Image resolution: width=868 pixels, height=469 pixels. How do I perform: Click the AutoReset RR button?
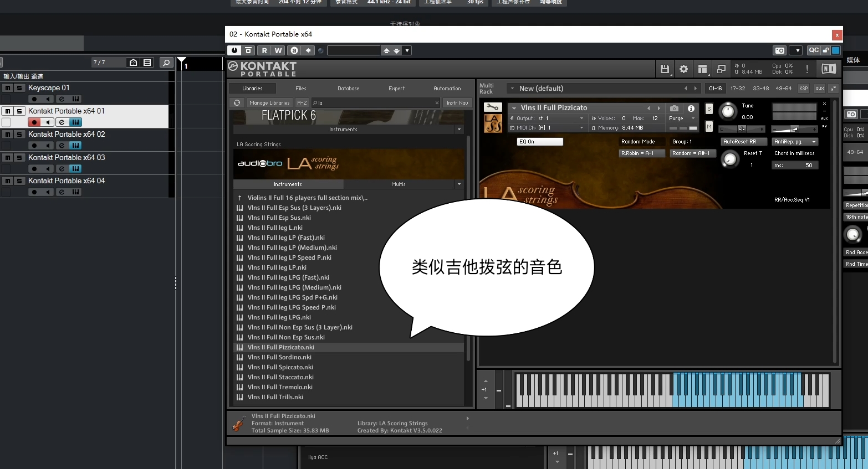pyautogui.click(x=743, y=142)
